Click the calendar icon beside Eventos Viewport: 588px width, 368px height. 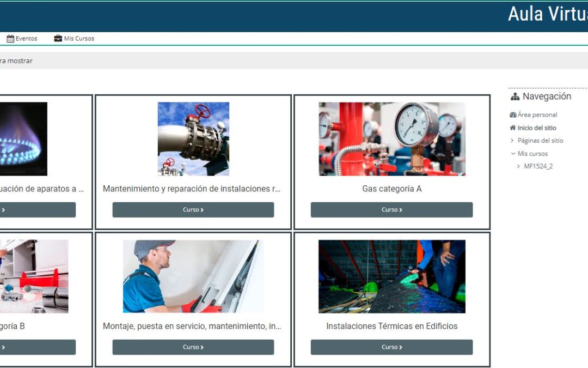pos(10,39)
